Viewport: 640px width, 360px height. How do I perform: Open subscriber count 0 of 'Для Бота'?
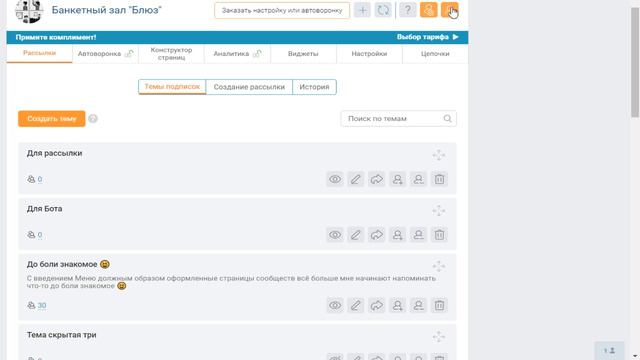tap(40, 235)
